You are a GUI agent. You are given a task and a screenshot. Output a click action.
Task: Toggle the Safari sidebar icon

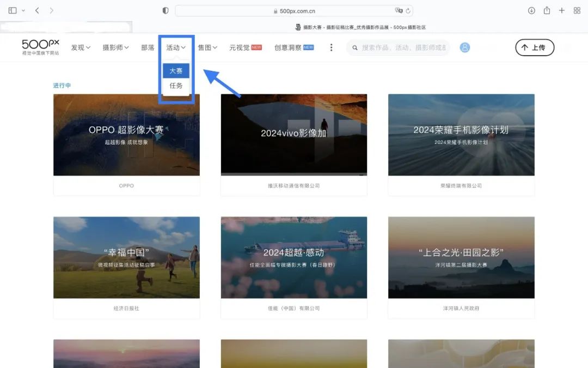click(x=13, y=10)
